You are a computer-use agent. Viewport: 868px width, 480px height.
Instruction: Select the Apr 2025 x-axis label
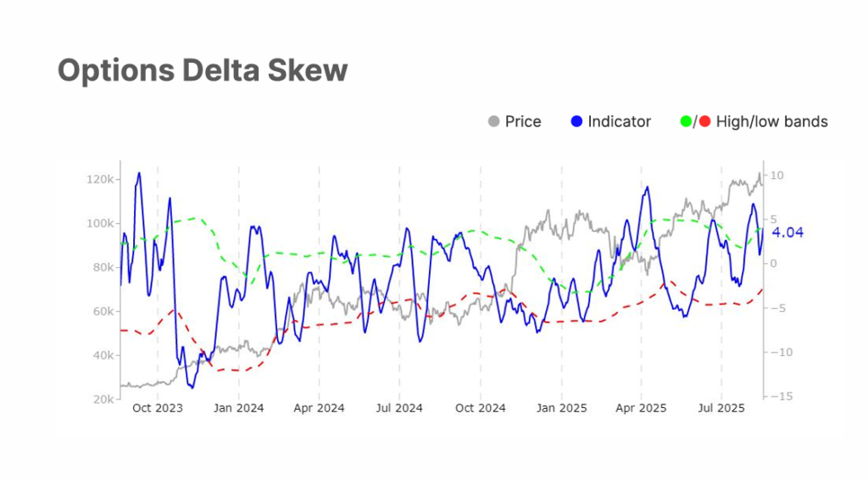[641, 408]
